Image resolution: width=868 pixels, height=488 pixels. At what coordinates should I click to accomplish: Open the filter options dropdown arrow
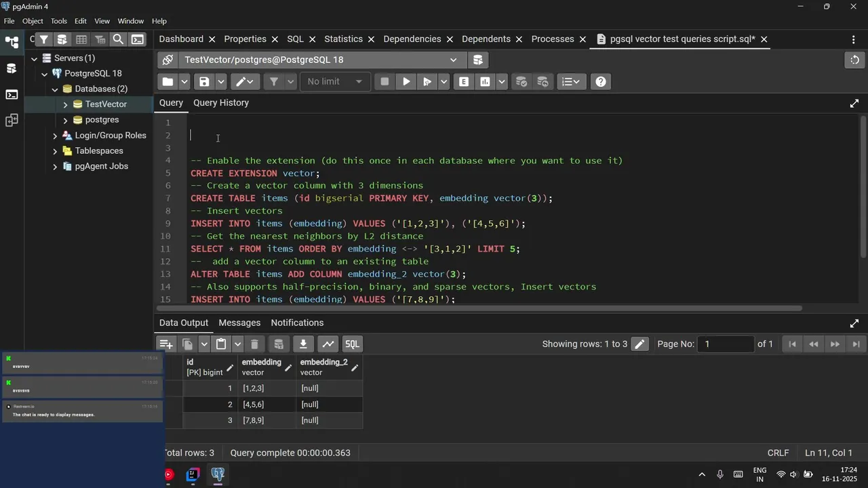[290, 81]
